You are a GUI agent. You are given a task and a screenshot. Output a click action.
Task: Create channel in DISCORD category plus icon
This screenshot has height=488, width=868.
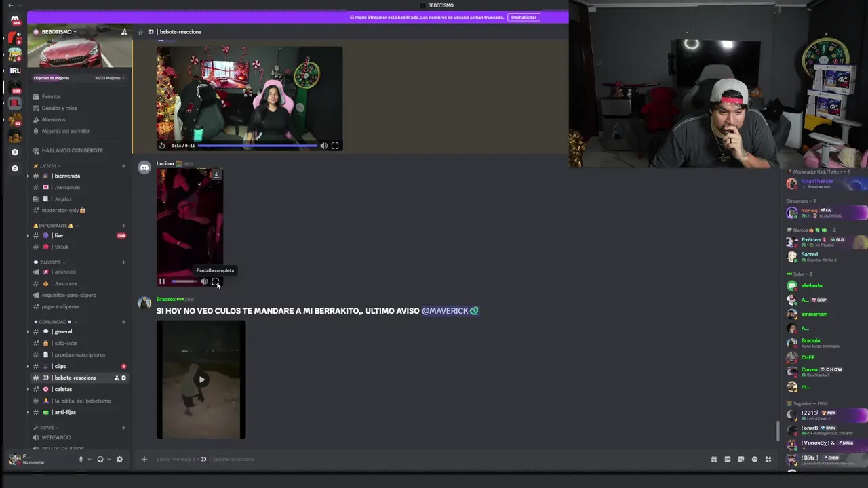[x=123, y=262]
